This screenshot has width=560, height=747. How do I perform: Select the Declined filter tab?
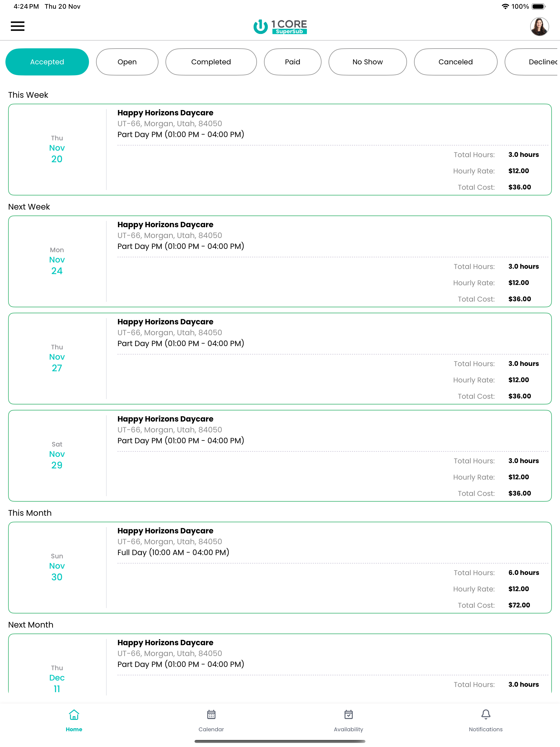[532, 62]
